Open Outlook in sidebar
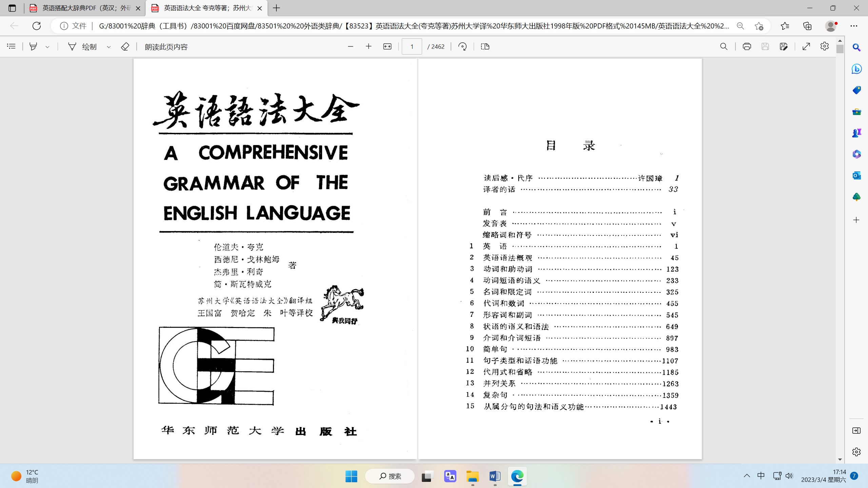The height and width of the screenshot is (488, 868). [x=856, y=176]
